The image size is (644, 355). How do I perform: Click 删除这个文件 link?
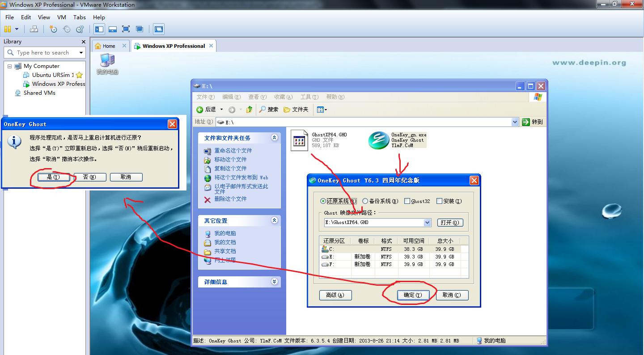[x=230, y=199]
